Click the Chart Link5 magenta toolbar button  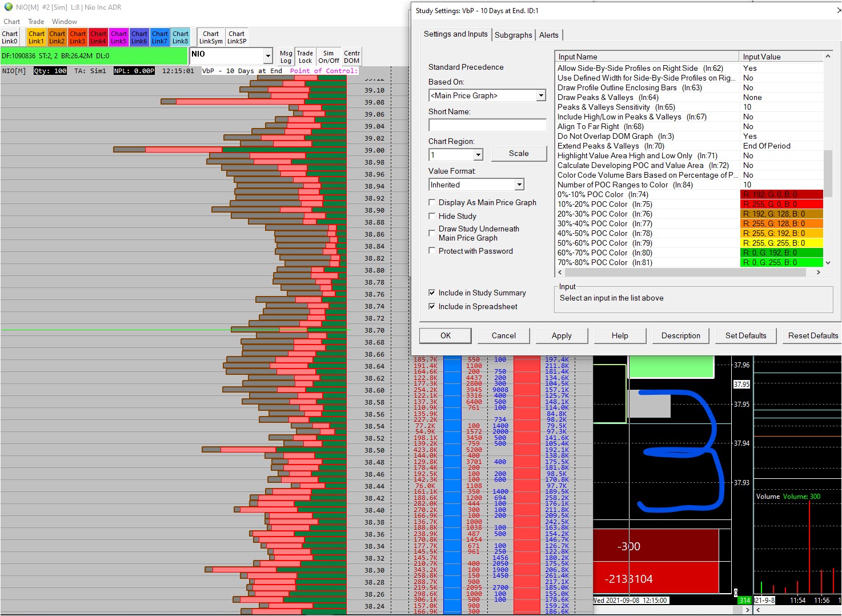[x=119, y=38]
